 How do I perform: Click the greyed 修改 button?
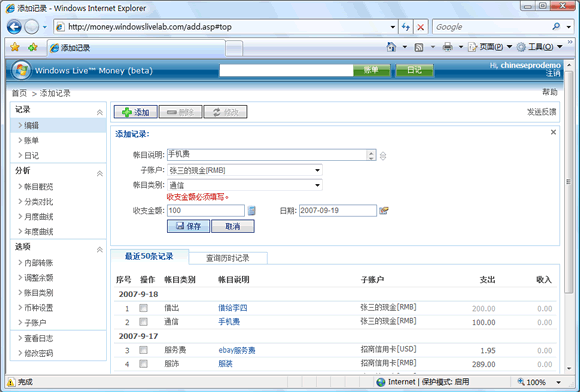225,112
